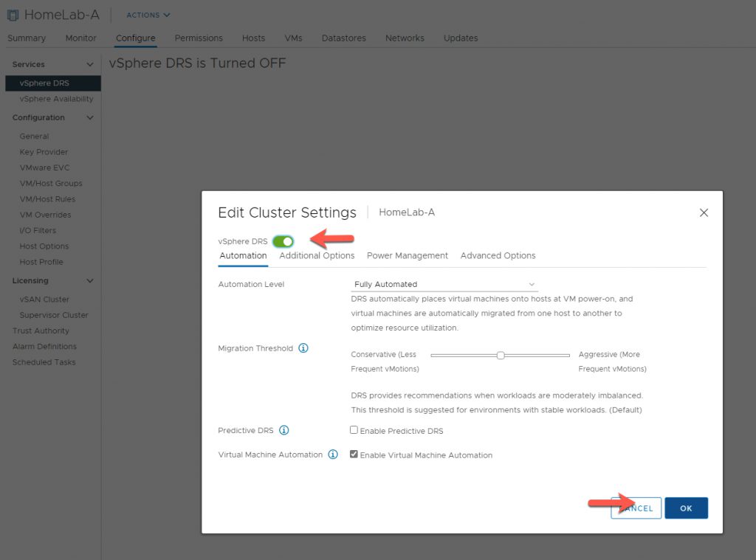
Task: Open I/O Filters
Action: click(38, 230)
